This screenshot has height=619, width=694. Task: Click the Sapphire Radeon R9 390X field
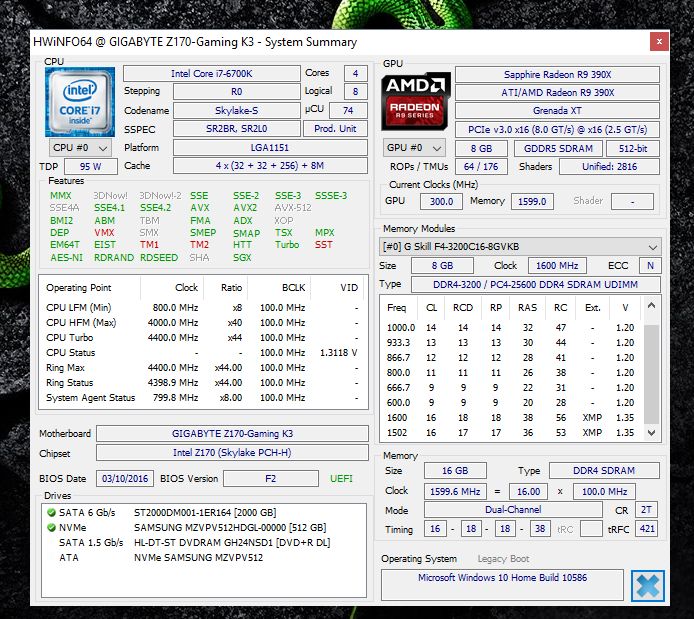click(x=557, y=74)
